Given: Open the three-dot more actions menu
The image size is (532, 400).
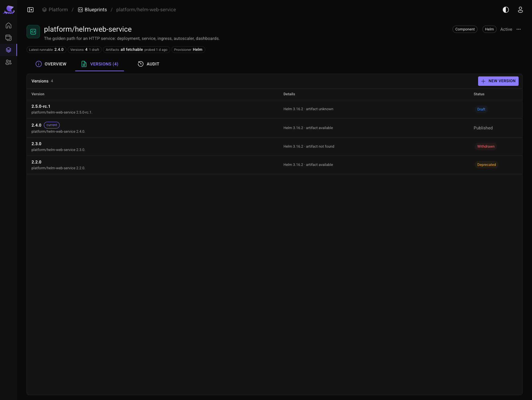Looking at the screenshot, I should click(519, 29).
